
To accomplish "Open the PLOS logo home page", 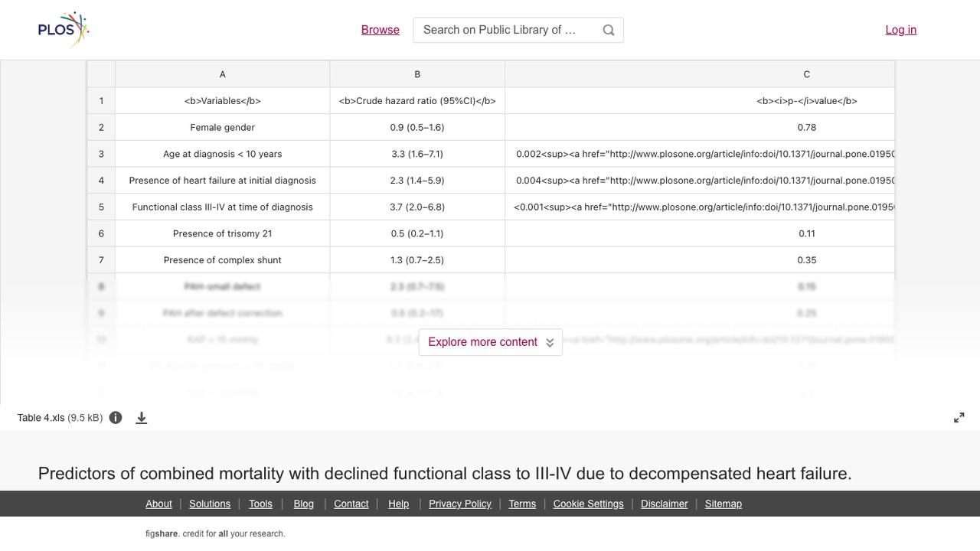I will [x=64, y=30].
